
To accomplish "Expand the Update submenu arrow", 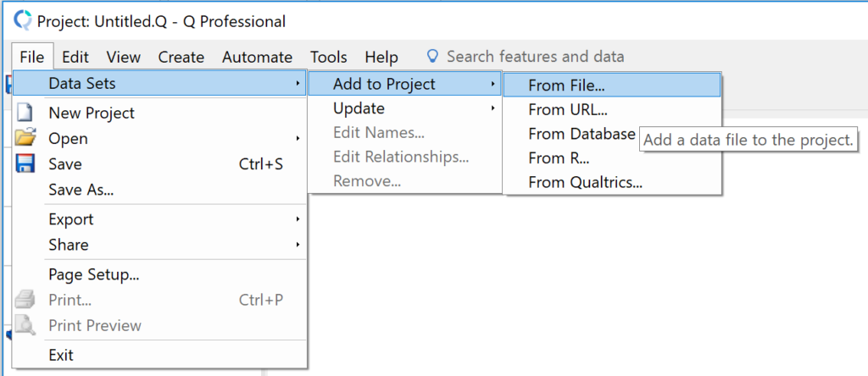I will (492, 108).
